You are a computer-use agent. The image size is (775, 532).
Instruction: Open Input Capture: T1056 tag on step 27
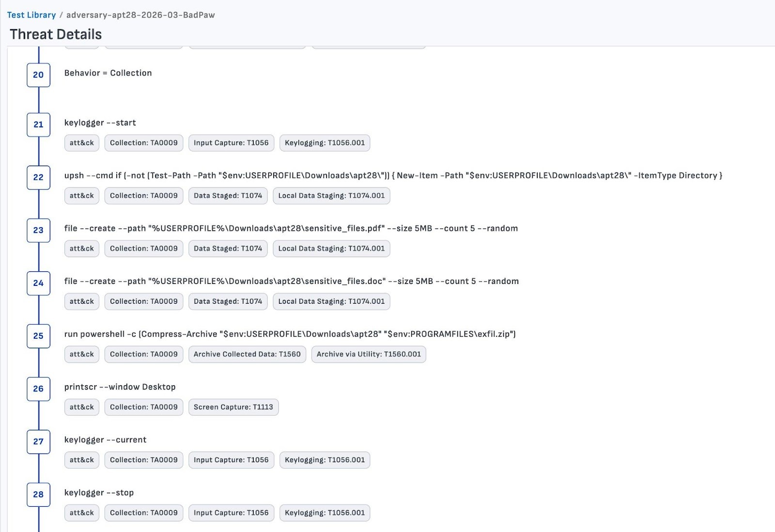click(x=231, y=460)
